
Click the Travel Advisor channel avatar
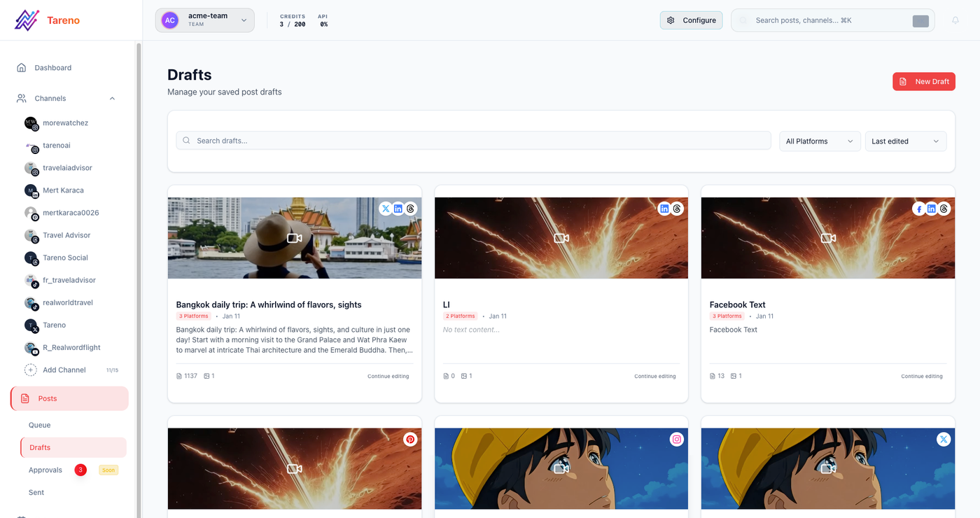click(31, 235)
